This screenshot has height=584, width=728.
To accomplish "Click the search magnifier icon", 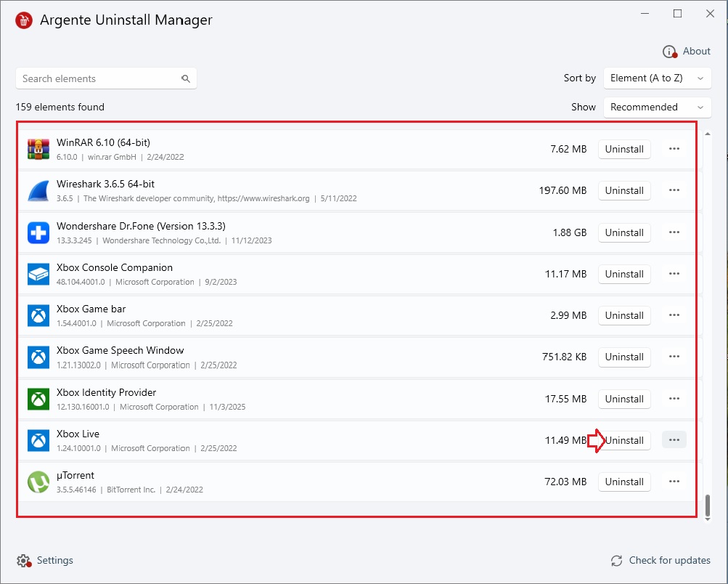I will [x=186, y=78].
